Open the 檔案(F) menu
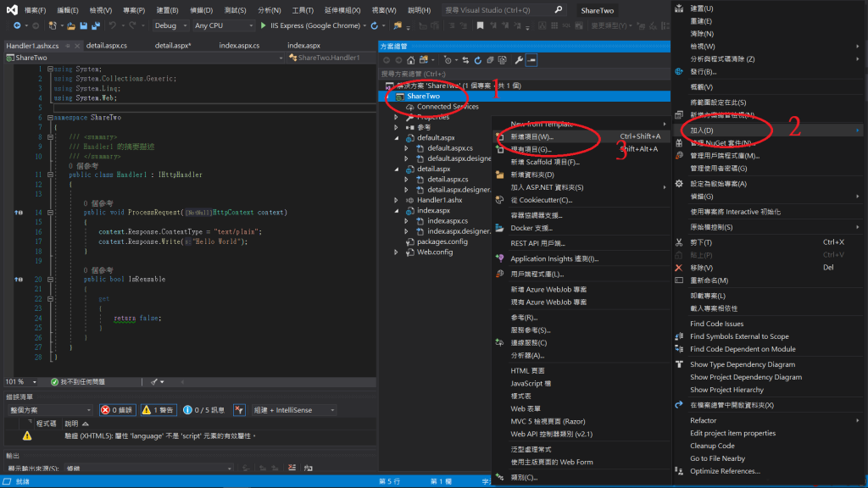 click(35, 10)
